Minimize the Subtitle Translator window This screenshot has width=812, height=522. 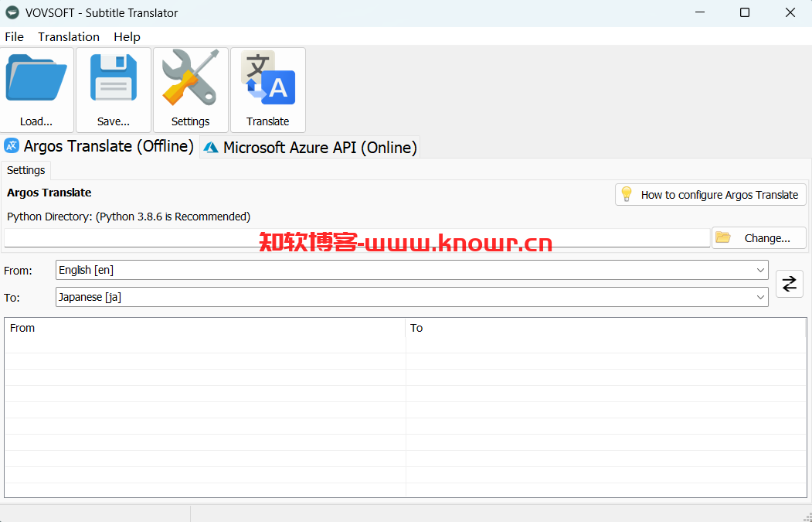[699, 12]
